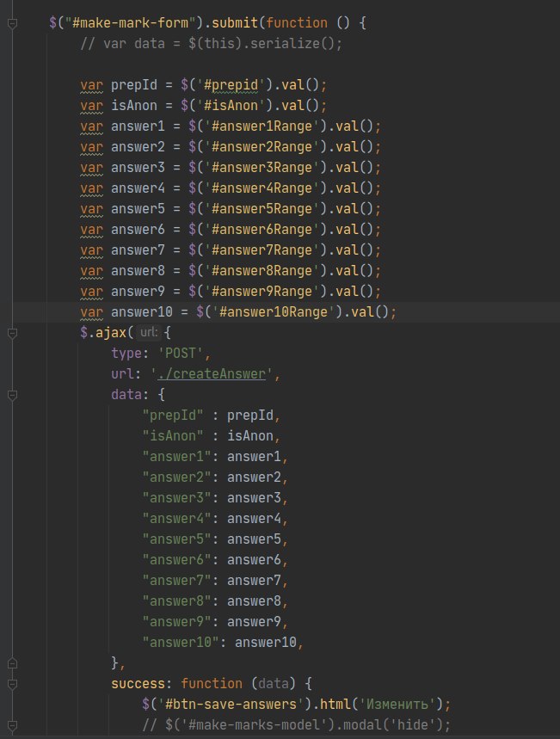The height and width of the screenshot is (739, 560).
Task: Click the '#answer6Range' selector string
Action: (x=262, y=230)
